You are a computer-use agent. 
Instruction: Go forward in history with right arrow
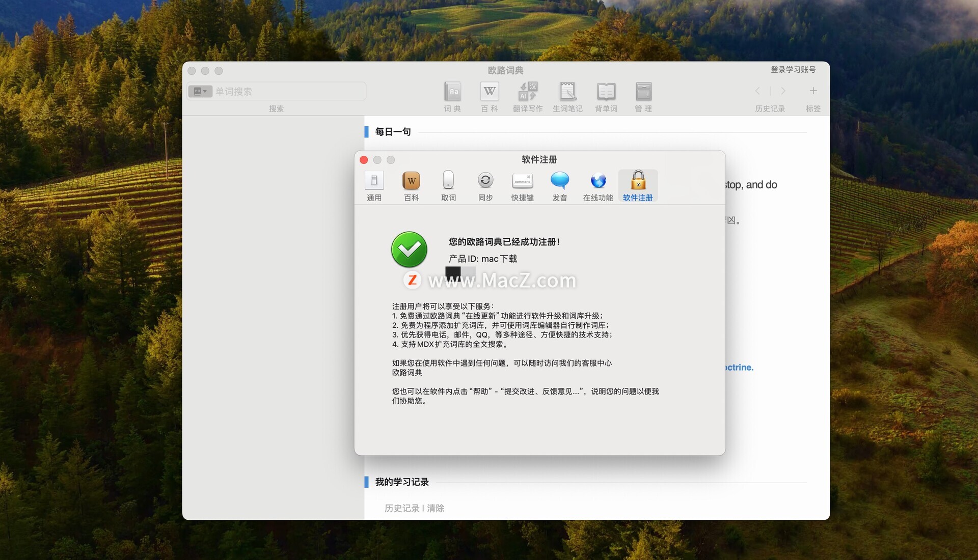click(783, 91)
